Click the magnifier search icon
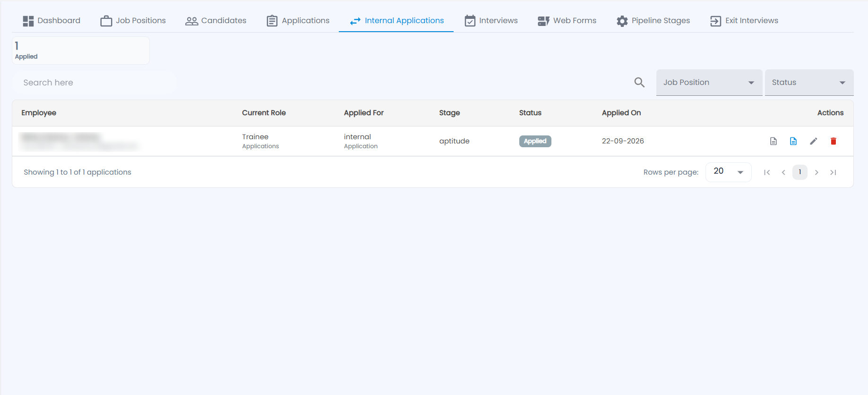 coord(639,83)
